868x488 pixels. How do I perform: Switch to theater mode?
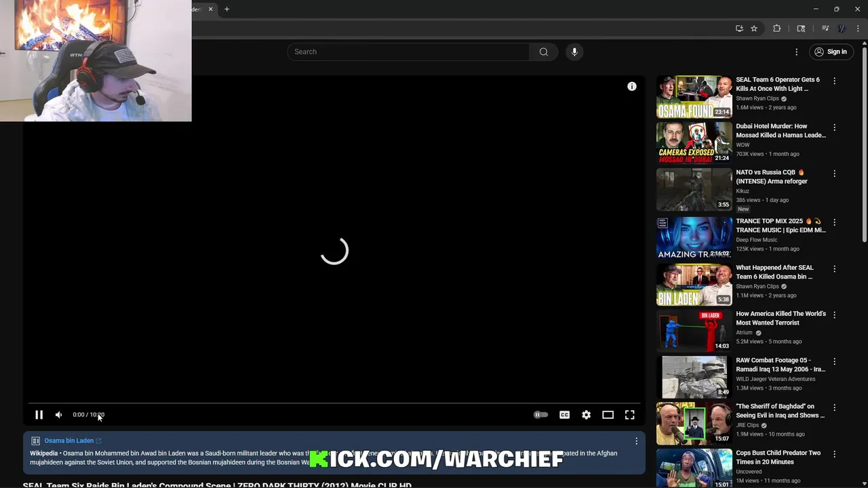pyautogui.click(x=608, y=415)
